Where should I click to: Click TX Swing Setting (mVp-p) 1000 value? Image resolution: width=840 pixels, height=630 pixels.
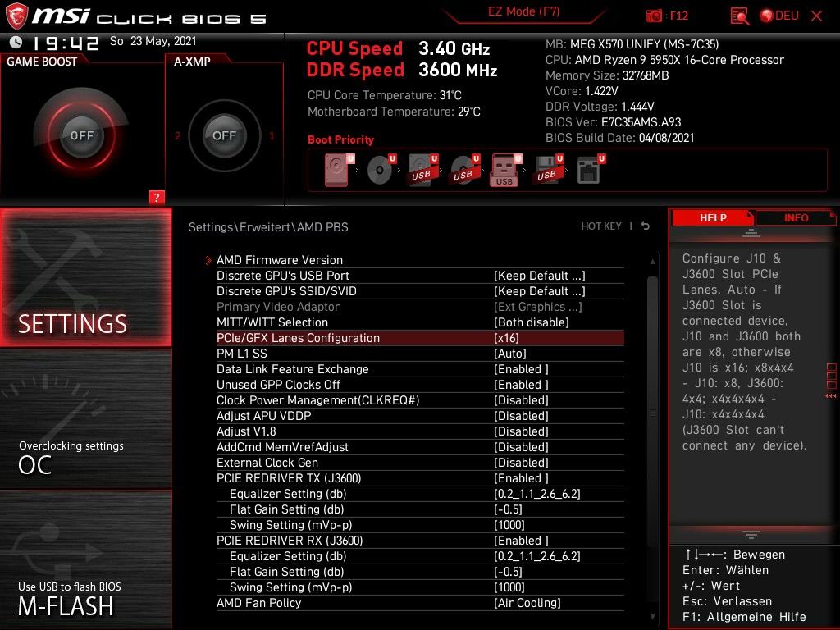click(509, 525)
